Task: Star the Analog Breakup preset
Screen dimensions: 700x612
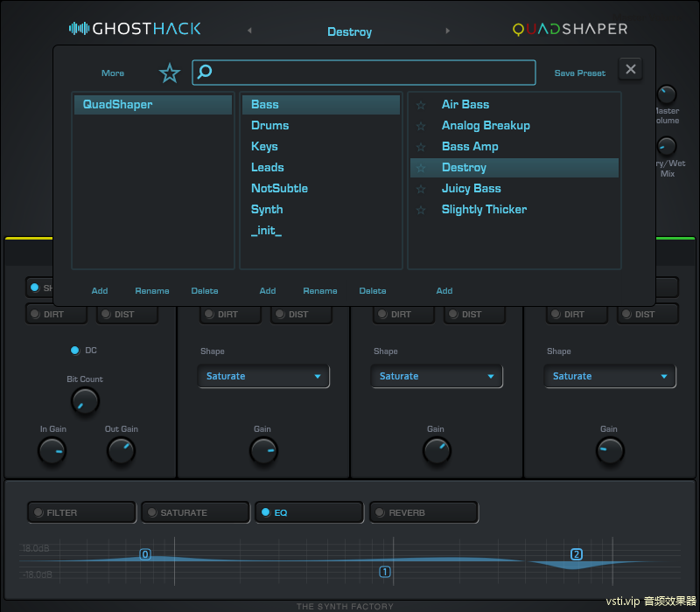Action: pos(421,126)
